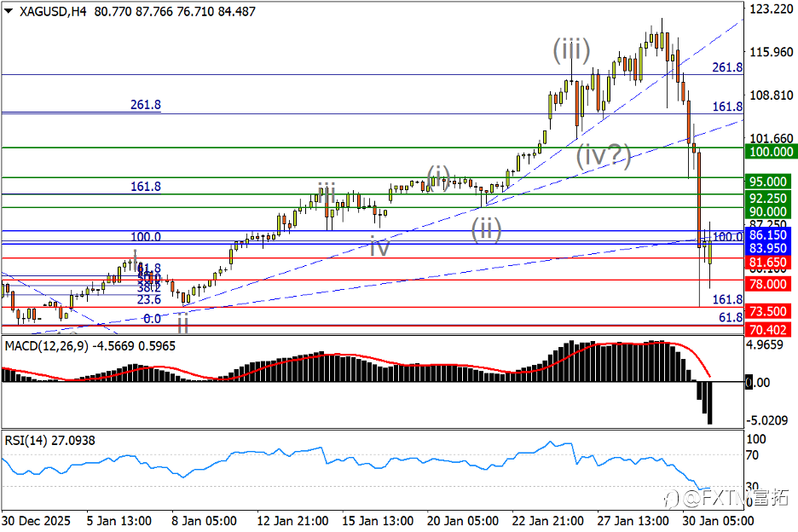Select the red 73.500 price level label
This screenshot has width=798, height=532.
(768, 311)
